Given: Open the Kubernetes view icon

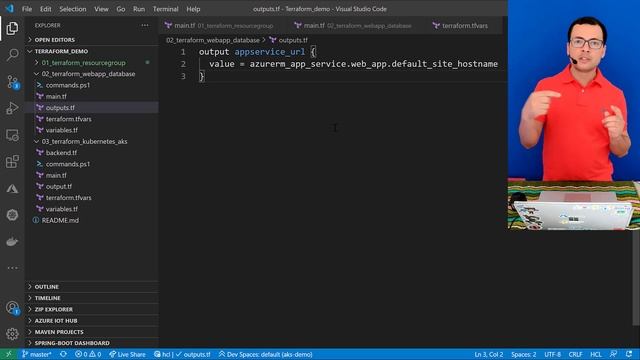Looking at the screenshot, I should [x=12, y=215].
